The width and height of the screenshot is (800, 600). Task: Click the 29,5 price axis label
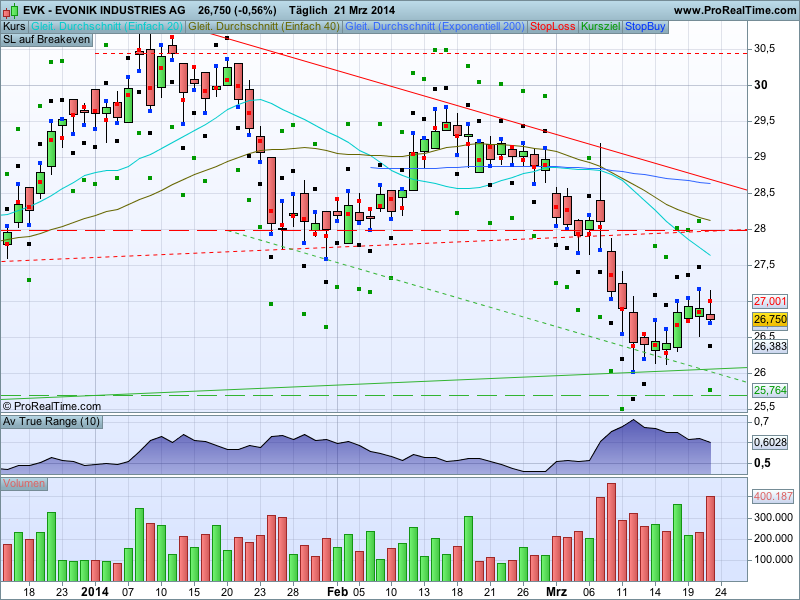point(764,120)
